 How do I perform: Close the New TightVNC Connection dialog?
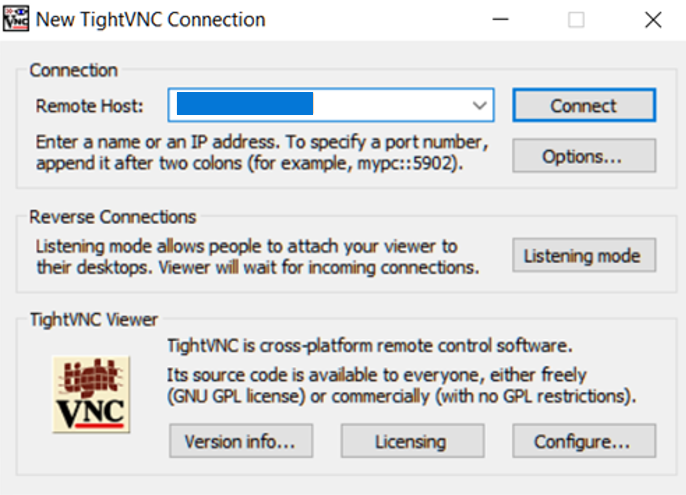point(653,19)
